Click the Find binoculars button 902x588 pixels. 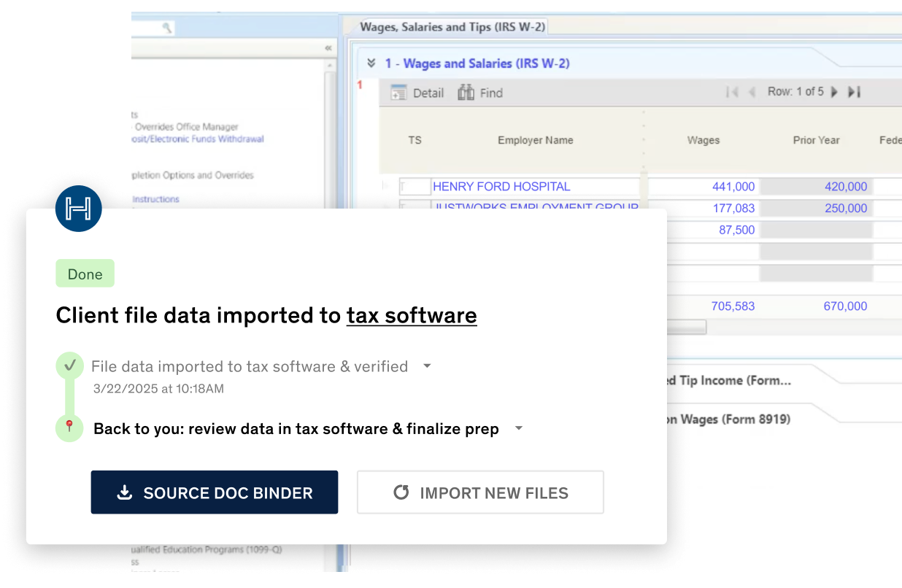[480, 93]
